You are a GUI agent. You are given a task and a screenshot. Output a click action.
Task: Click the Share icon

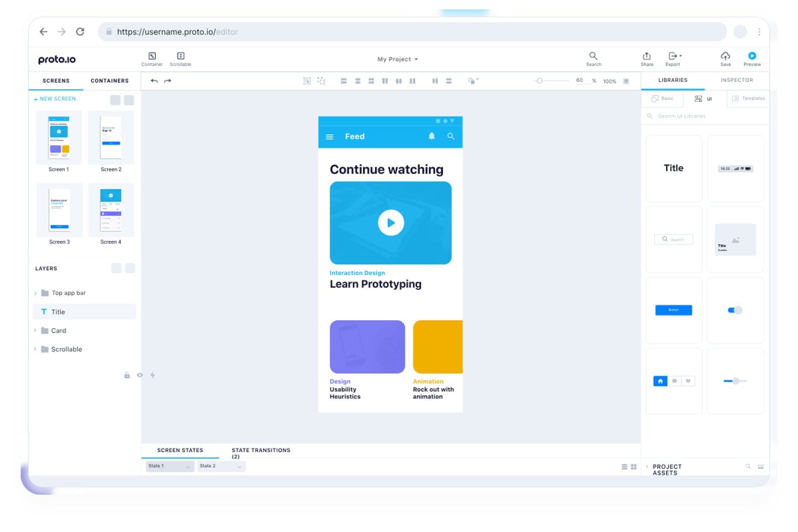646,56
